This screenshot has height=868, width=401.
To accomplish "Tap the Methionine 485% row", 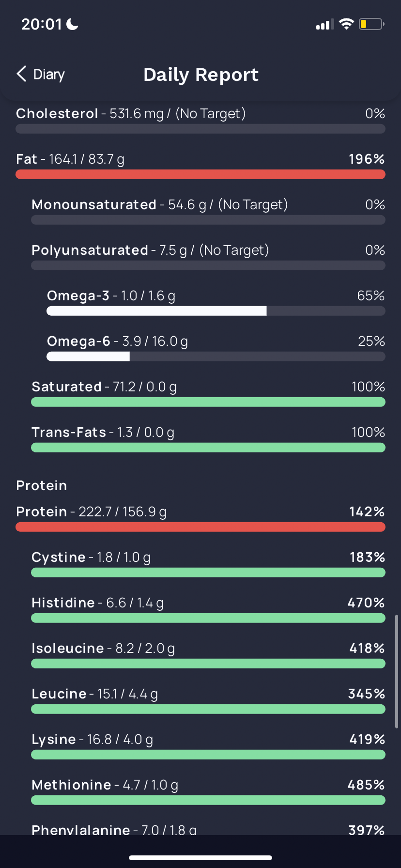I will coord(208,791).
